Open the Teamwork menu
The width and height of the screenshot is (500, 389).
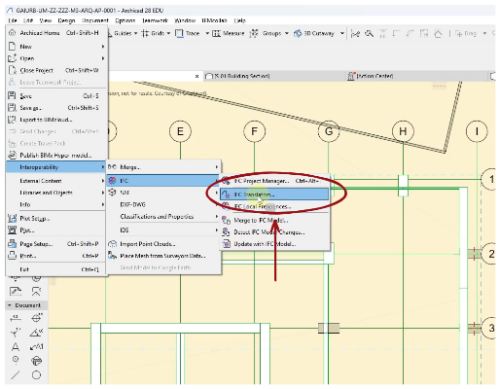pyautogui.click(x=155, y=21)
